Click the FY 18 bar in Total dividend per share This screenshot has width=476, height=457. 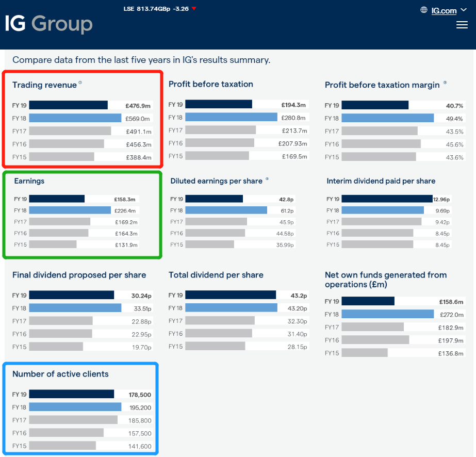pos(232,307)
